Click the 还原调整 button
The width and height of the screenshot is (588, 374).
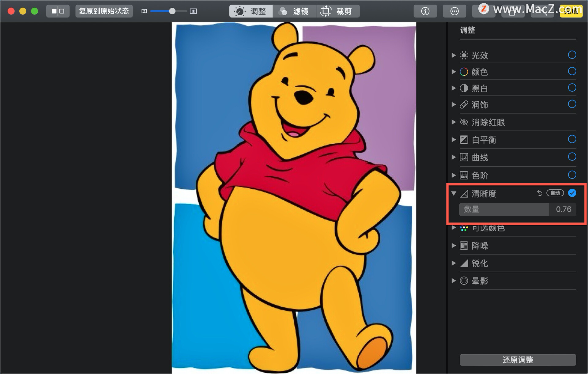(x=518, y=360)
